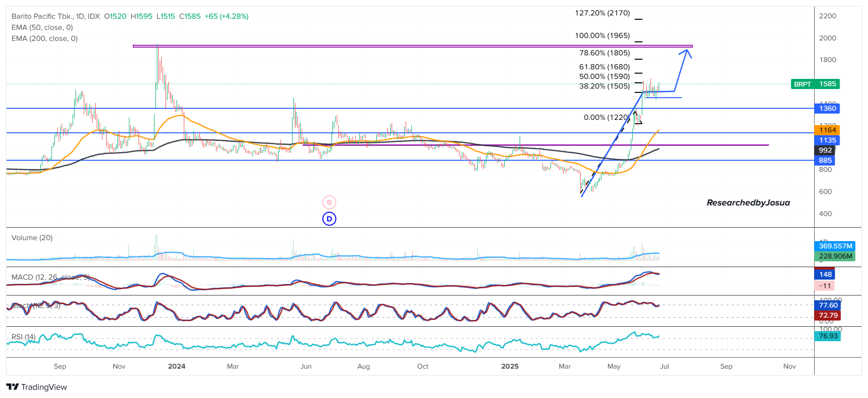Click the blue 885 line price tag
The width and height of the screenshot is (868, 398).
click(826, 160)
